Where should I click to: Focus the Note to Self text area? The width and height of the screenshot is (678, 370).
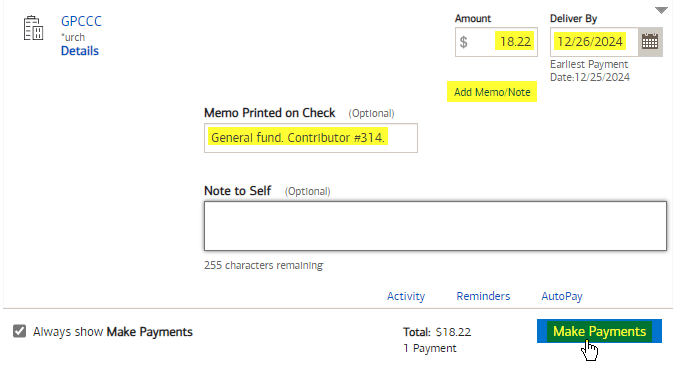[x=435, y=226]
